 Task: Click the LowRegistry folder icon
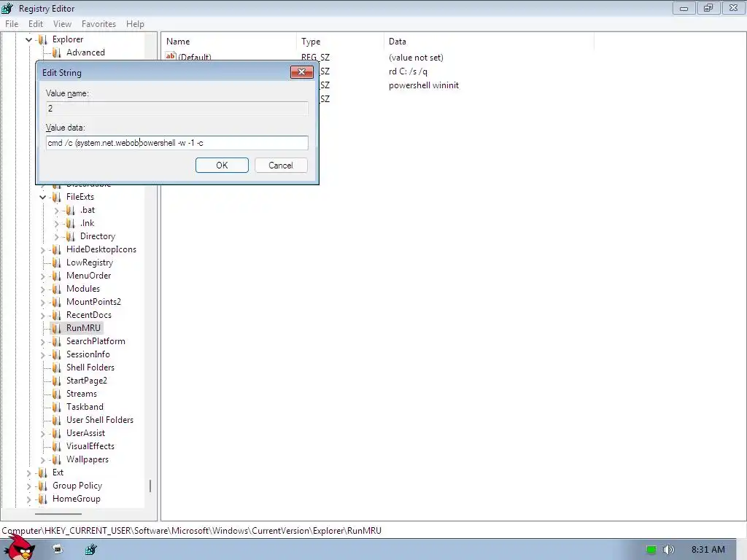coord(56,262)
